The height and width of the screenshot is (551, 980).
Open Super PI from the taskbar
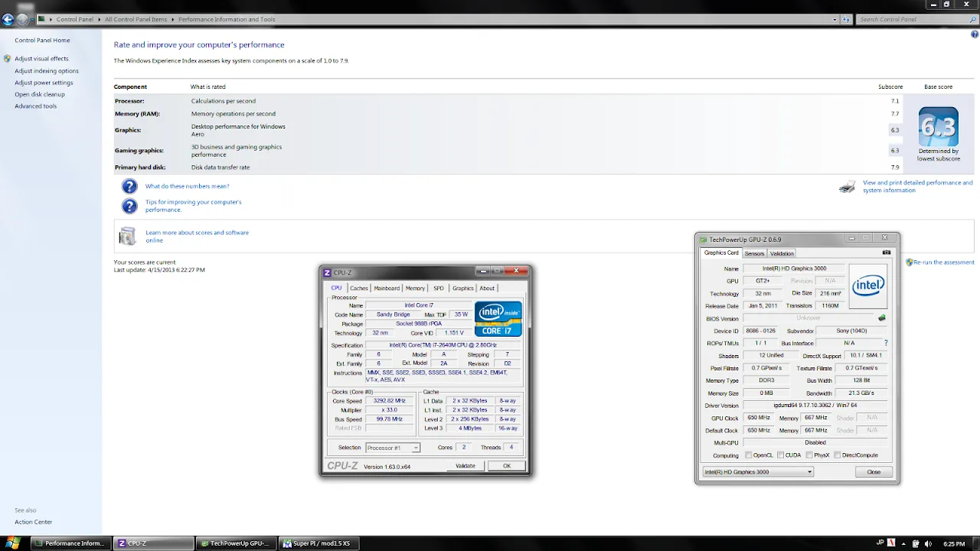point(317,543)
